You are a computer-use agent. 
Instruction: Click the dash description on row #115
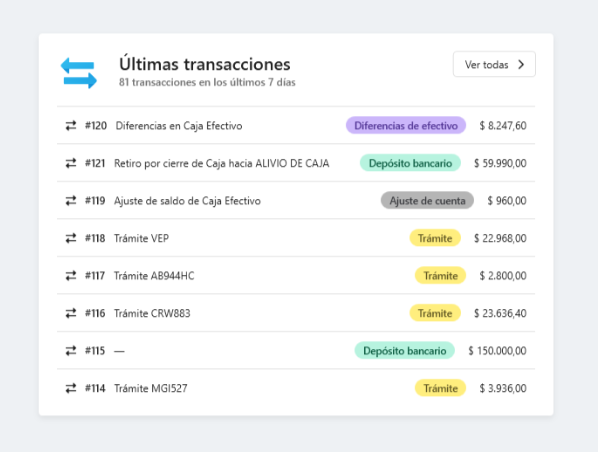pos(119,351)
